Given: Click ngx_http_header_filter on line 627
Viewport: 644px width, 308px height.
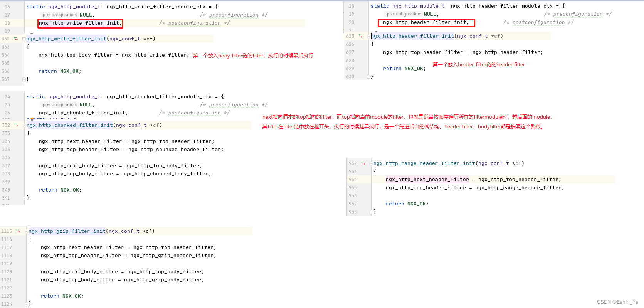Looking at the screenshot, I should [506, 52].
